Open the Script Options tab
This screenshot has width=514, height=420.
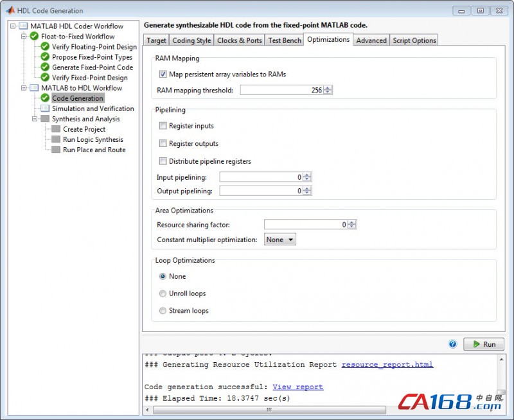pos(414,40)
